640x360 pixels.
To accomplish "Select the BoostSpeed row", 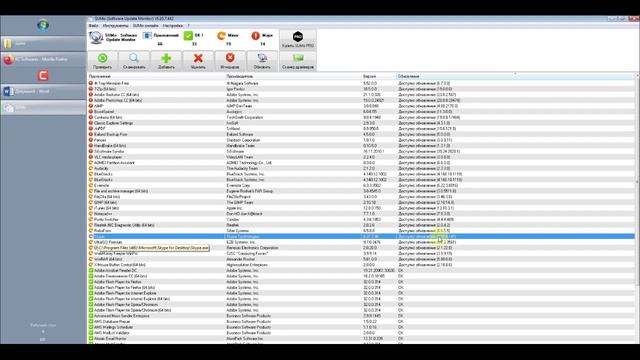I will pyautogui.click(x=361, y=112).
